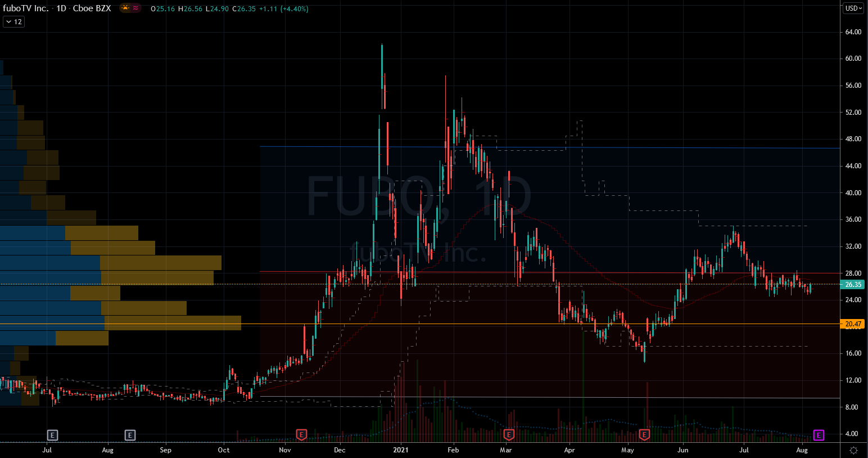This screenshot has height=458, width=868.
Task: Click the 56.00 price axis label
Action: [853, 86]
